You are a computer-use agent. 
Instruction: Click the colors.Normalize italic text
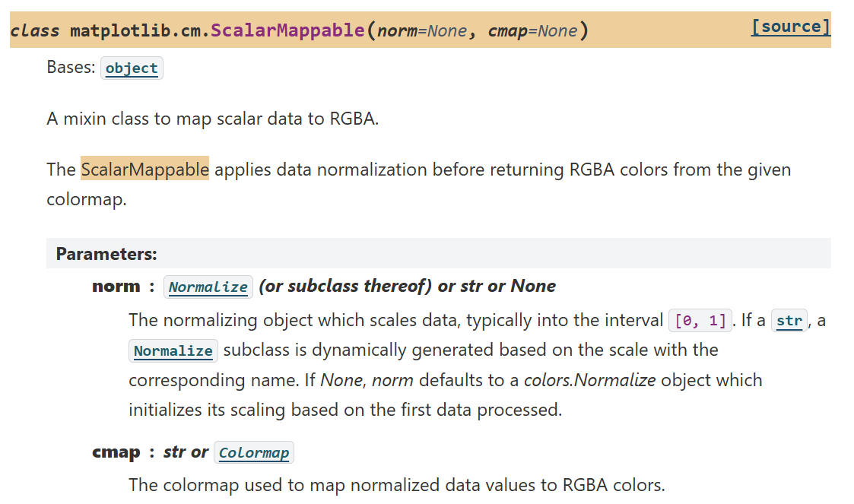click(590, 380)
